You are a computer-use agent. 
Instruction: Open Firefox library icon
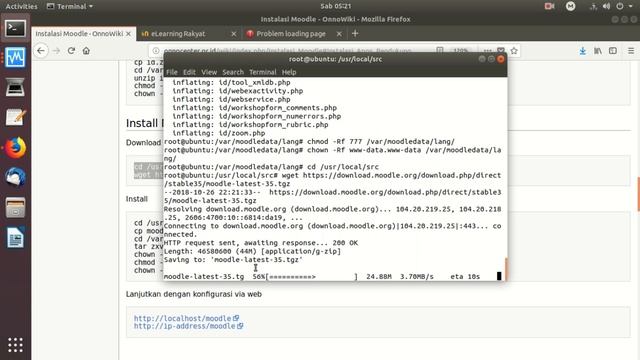coord(598,51)
